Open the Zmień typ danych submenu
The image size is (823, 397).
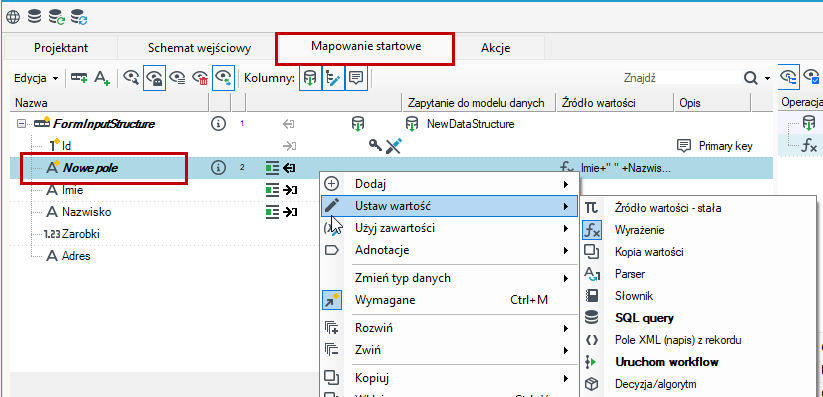coord(449,278)
